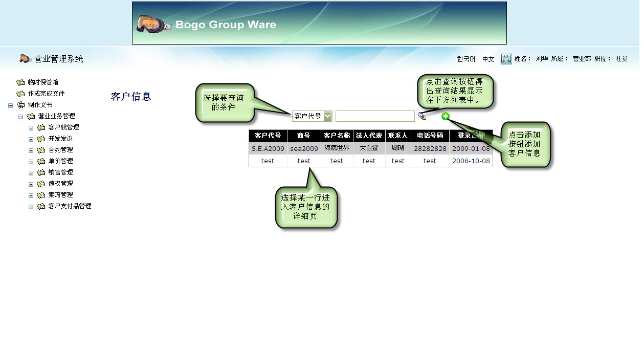Switch language to 中文
This screenshot has height=354, width=644.
coord(488,59)
